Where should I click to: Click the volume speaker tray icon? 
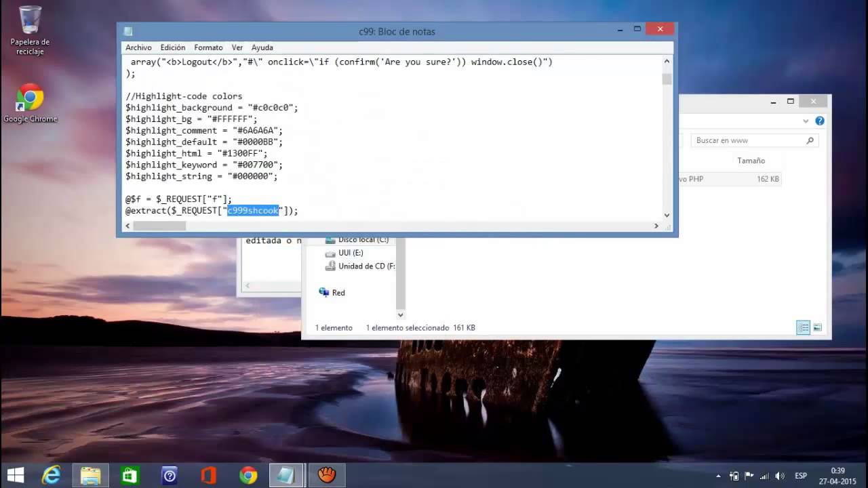point(780,476)
